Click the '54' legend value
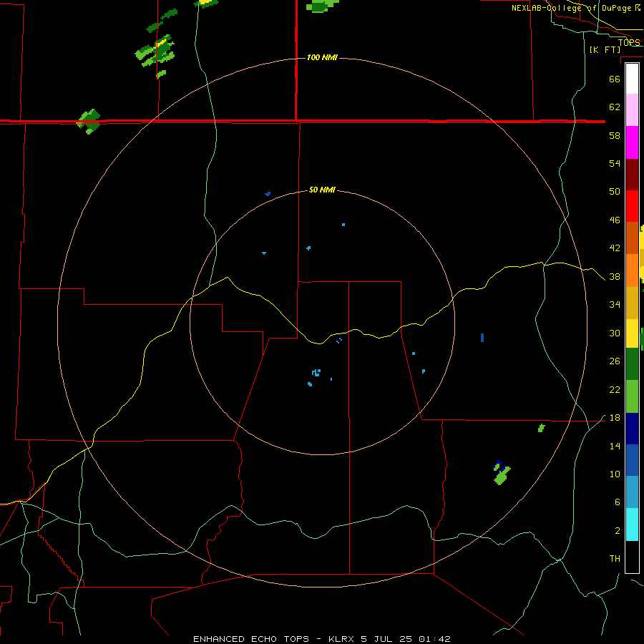This screenshot has height=644, width=644. click(x=615, y=163)
